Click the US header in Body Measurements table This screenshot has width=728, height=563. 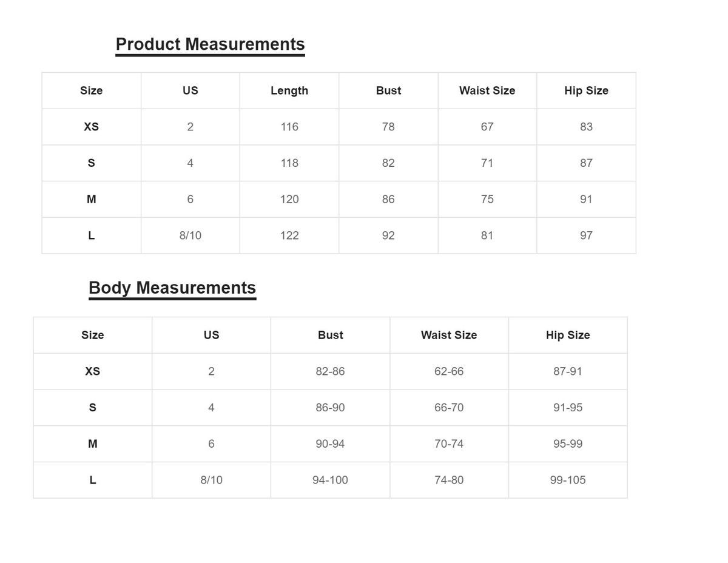(211, 335)
